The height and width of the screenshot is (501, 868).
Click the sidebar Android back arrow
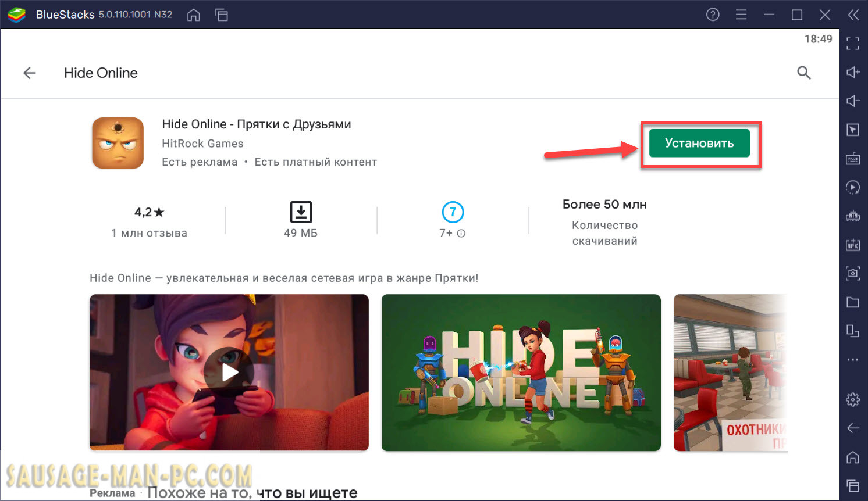coord(853,428)
